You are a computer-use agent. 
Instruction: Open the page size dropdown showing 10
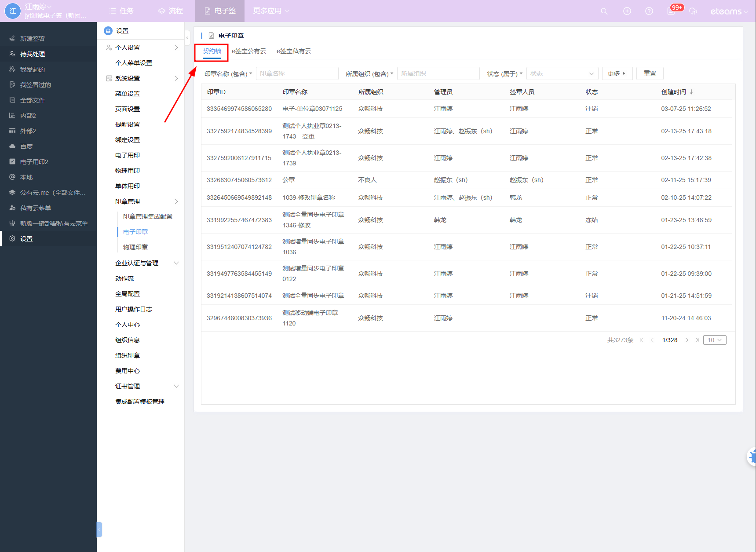(x=714, y=340)
